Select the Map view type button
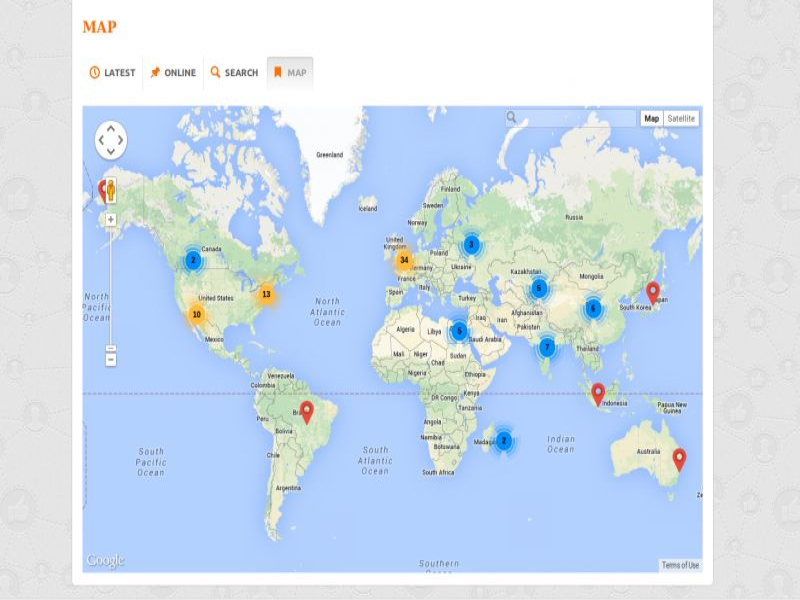 651,118
